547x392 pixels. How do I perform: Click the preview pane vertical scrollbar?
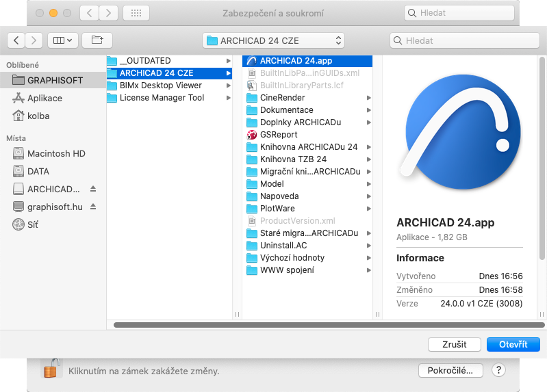click(x=542, y=159)
